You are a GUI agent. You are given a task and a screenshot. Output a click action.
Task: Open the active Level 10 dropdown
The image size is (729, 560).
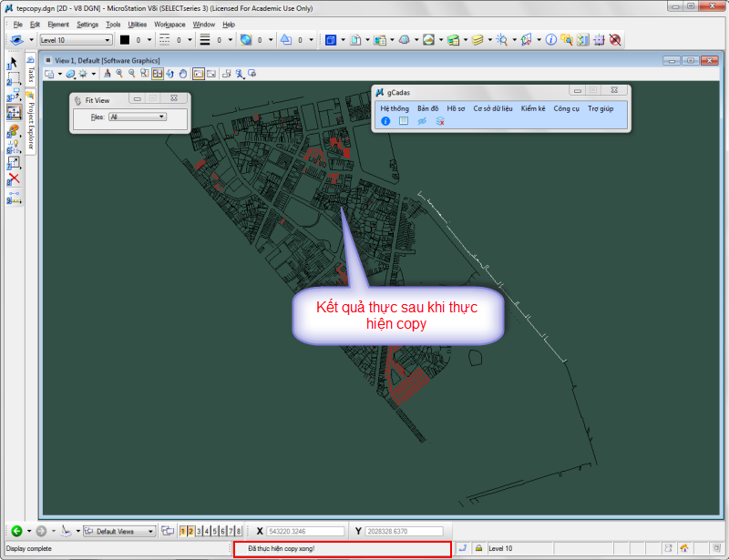tap(77, 40)
